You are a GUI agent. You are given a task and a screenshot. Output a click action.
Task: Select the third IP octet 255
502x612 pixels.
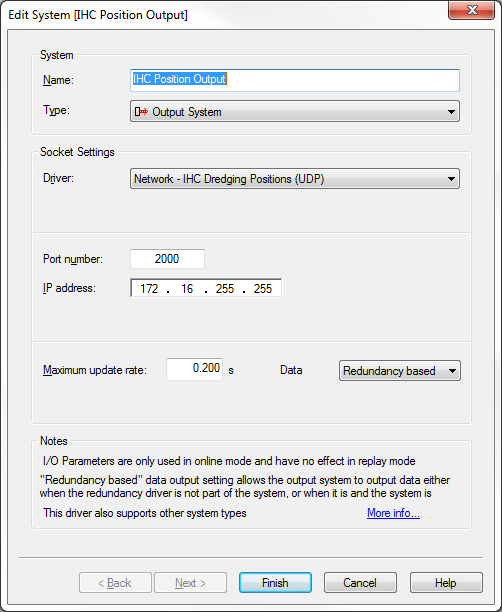225,289
